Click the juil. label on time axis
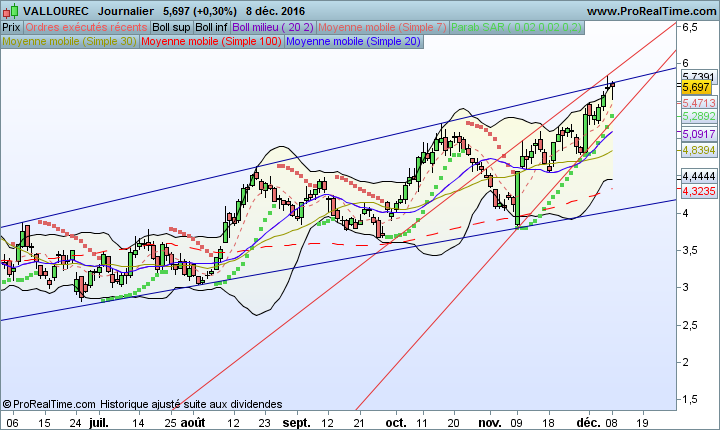Viewport: 720px width, 430px height. (99, 423)
